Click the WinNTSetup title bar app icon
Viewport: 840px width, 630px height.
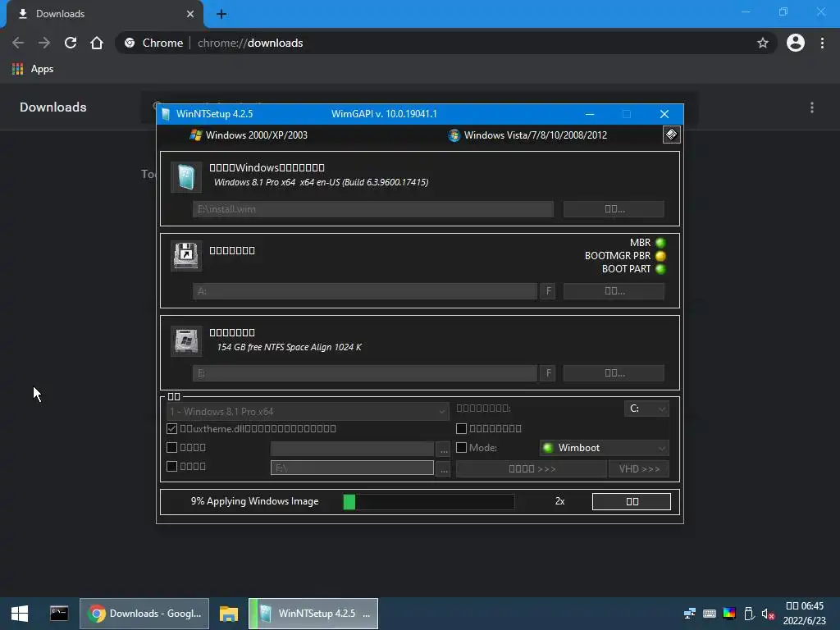pyautogui.click(x=166, y=114)
